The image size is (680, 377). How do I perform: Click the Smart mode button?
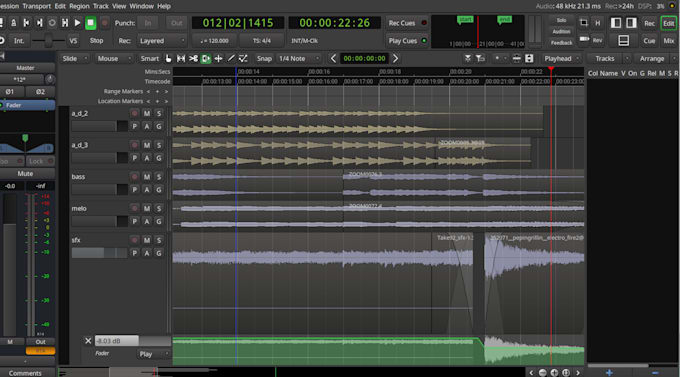[x=149, y=59]
